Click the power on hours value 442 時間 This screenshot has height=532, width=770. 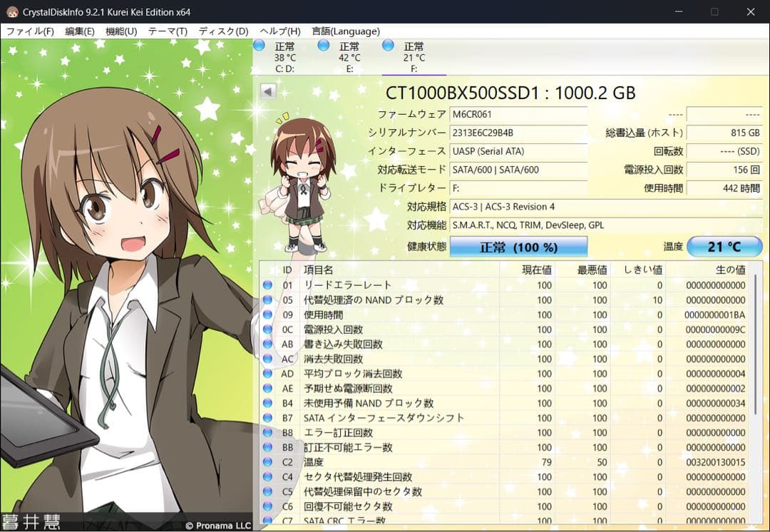(724, 188)
